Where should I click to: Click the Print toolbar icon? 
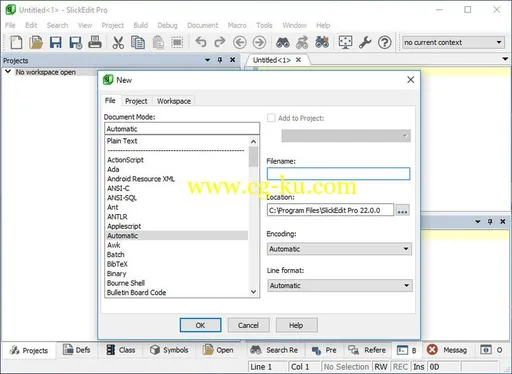pyautogui.click(x=95, y=42)
